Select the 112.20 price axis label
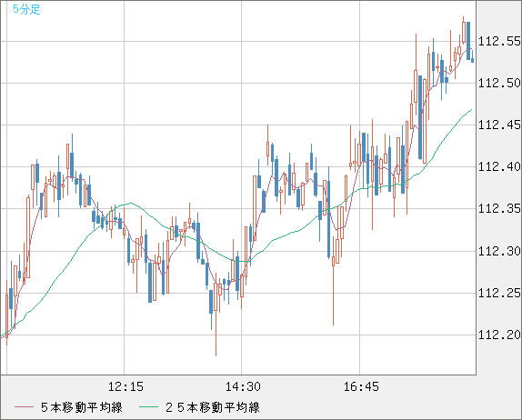522x420 pixels. tap(499, 335)
